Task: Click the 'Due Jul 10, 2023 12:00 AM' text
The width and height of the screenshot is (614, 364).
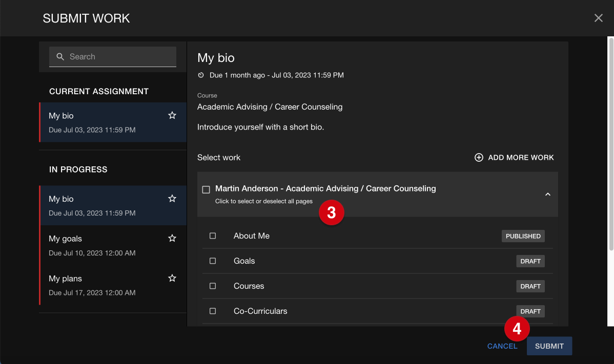Action: point(92,253)
